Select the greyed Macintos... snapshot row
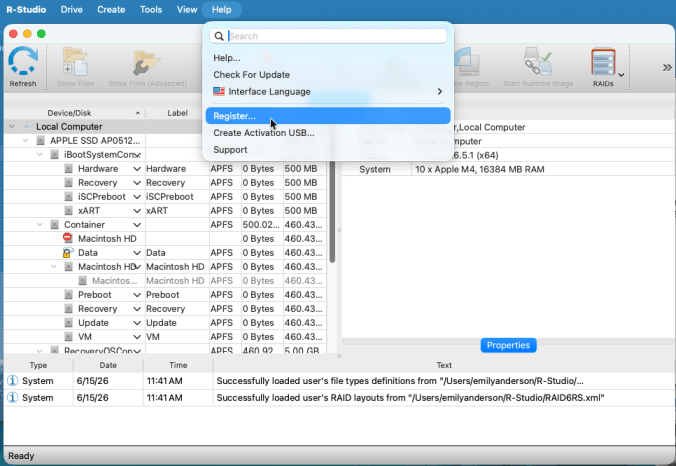676x466 pixels. (x=165, y=281)
